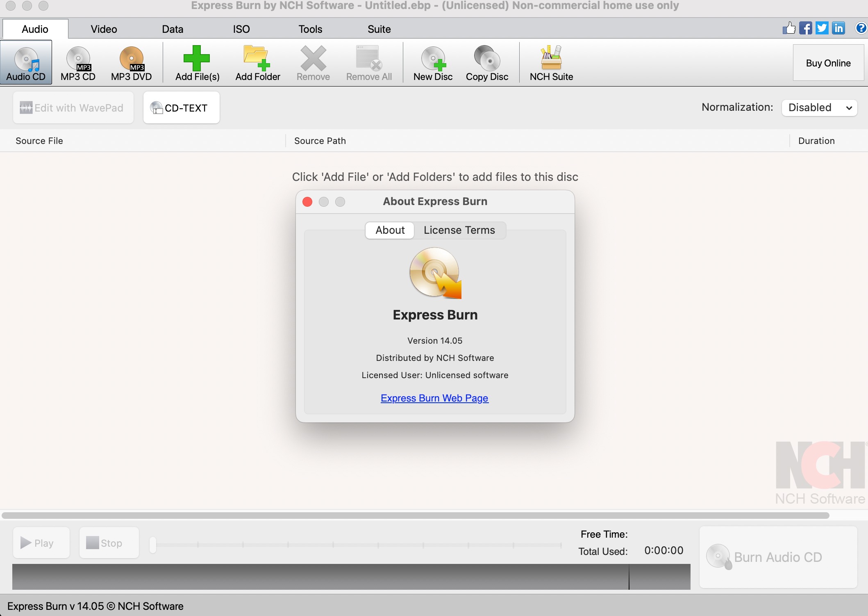Image resolution: width=868 pixels, height=616 pixels.
Task: Click the Buy Online button
Action: pos(828,63)
